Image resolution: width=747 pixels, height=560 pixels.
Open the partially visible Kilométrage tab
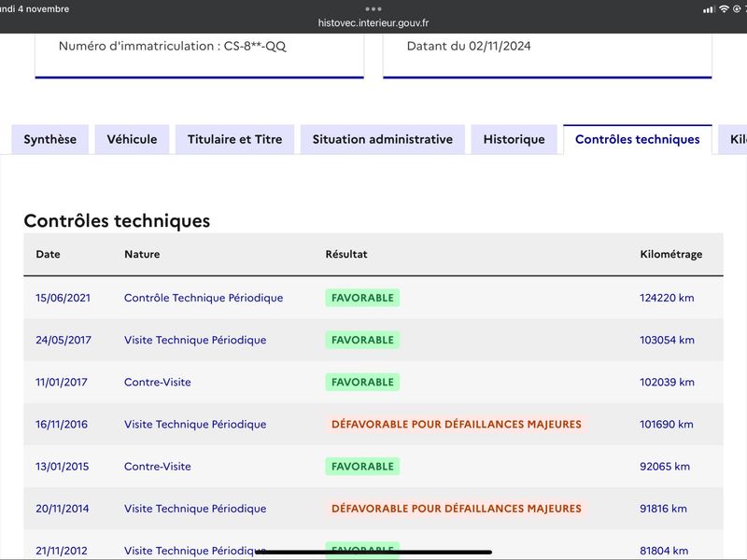tap(733, 139)
